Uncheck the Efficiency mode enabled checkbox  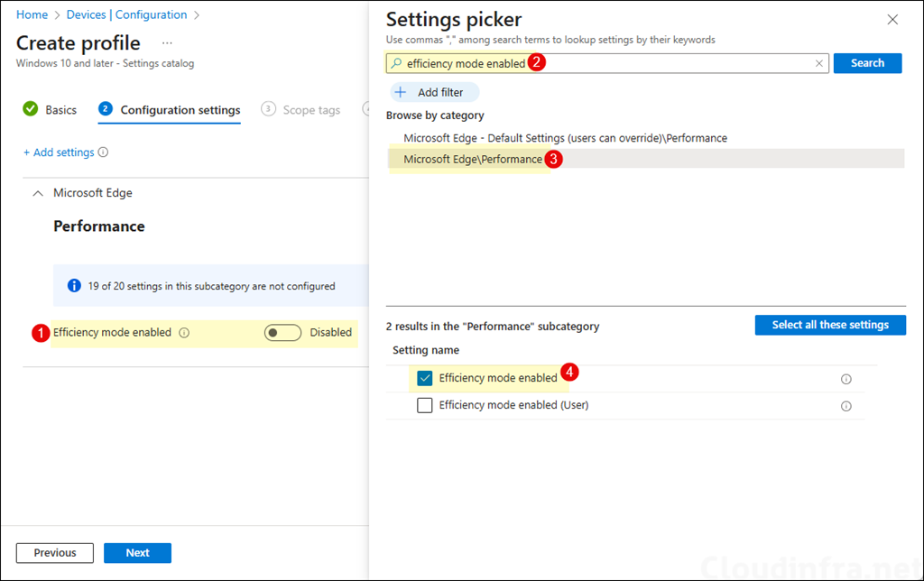pyautogui.click(x=424, y=378)
